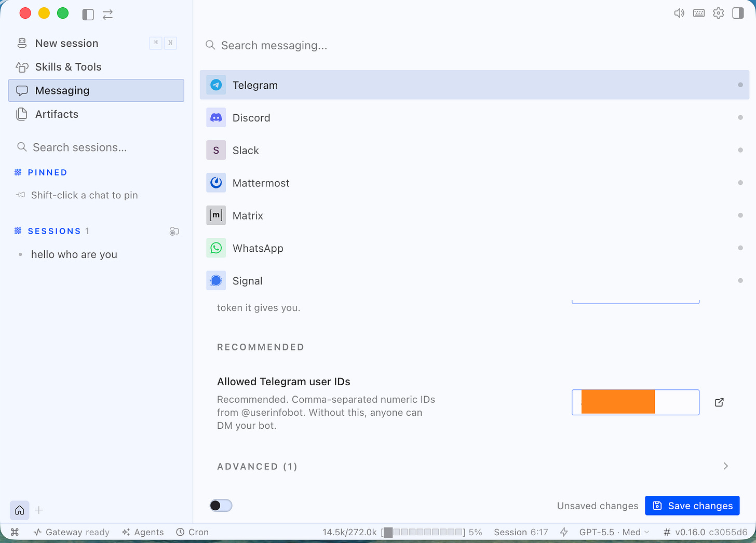
Task: Click the Signal logo icon
Action: 216,281
